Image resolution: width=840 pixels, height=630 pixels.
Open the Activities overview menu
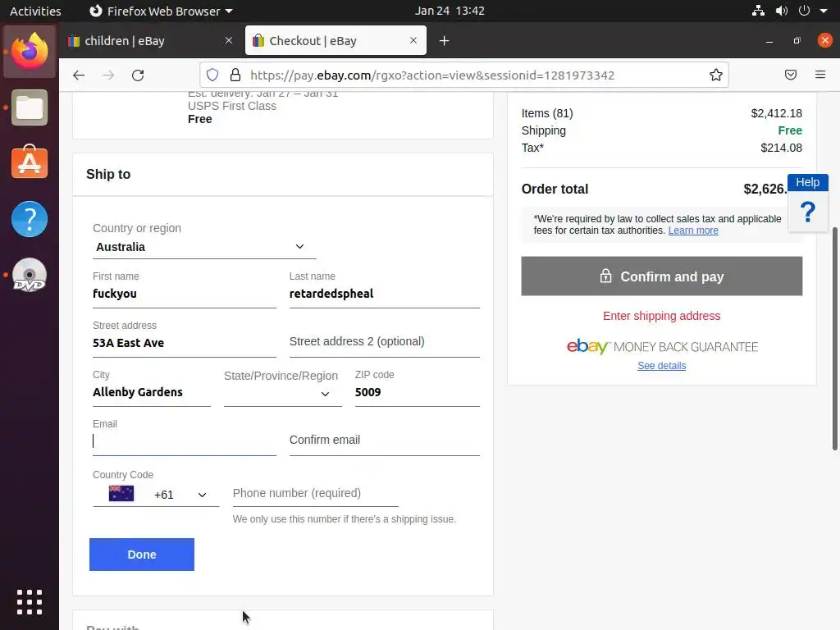point(35,11)
